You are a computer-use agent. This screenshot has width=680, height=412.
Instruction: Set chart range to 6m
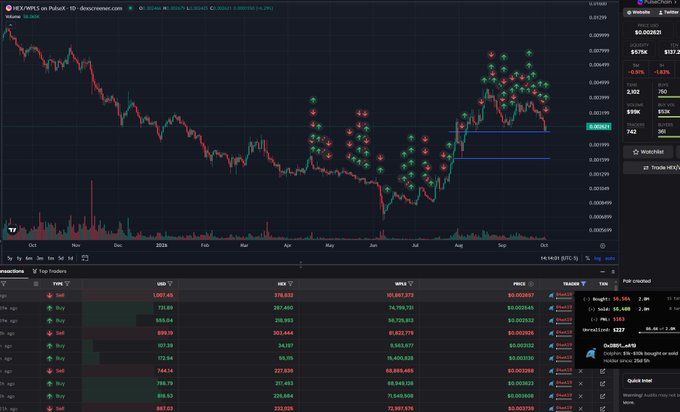(29, 258)
